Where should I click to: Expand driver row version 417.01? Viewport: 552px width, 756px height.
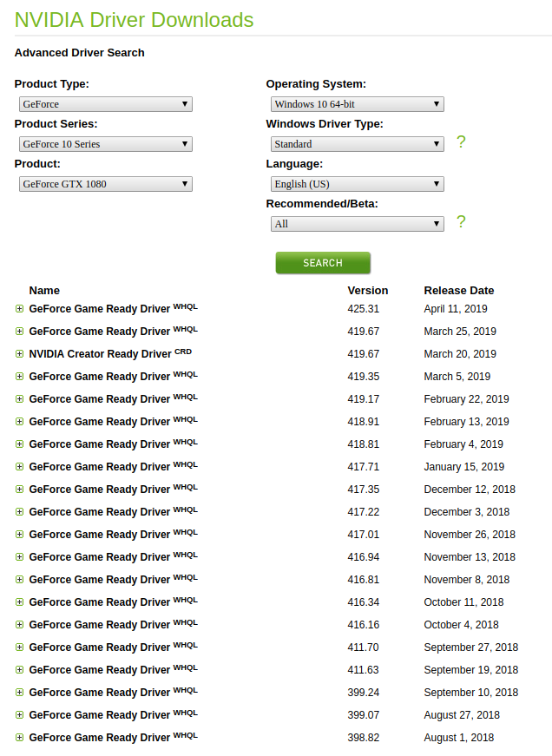(x=19, y=534)
